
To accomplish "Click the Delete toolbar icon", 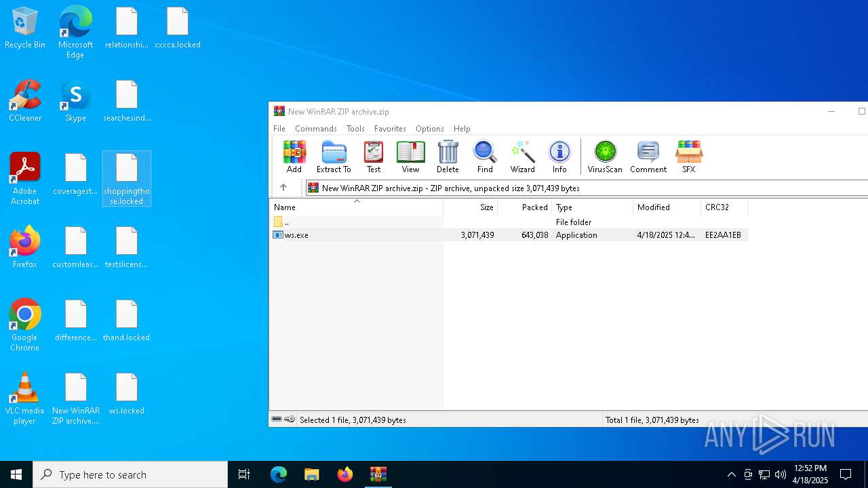I will click(x=448, y=157).
